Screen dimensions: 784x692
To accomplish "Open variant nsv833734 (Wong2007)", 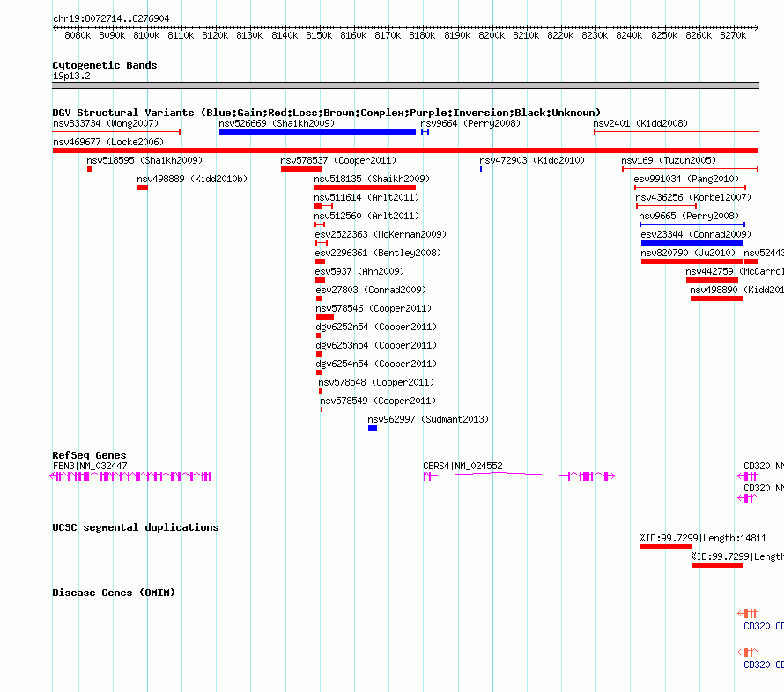I will tap(106, 123).
